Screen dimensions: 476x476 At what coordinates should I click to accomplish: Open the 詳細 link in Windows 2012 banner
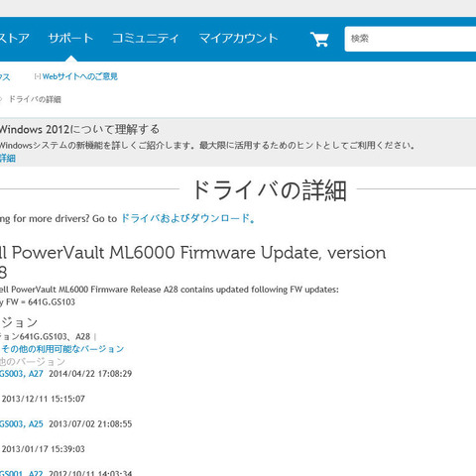(8, 158)
